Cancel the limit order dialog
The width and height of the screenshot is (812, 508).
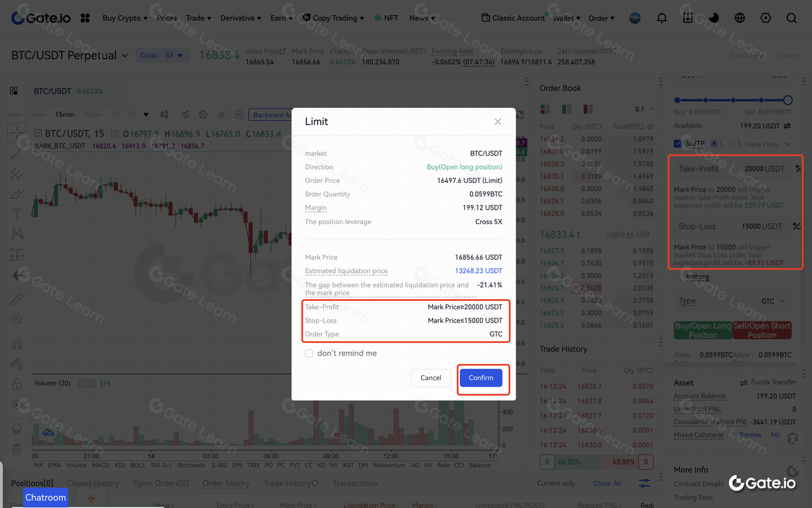431,378
